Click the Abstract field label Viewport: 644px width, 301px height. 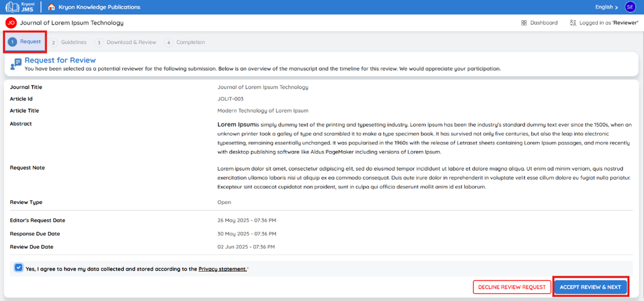pos(21,124)
